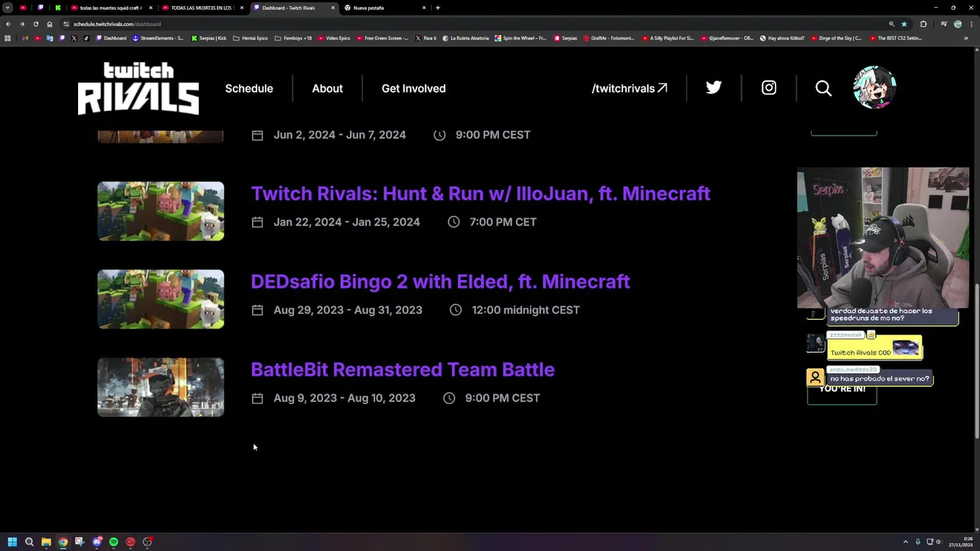Open the Windows Start button
Viewport: 980px width, 551px height.
point(12,542)
